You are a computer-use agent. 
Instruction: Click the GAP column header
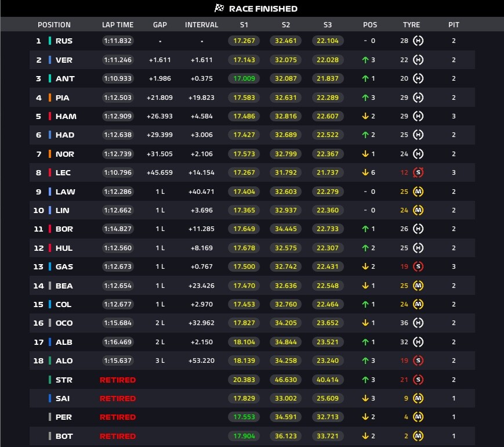159,25
